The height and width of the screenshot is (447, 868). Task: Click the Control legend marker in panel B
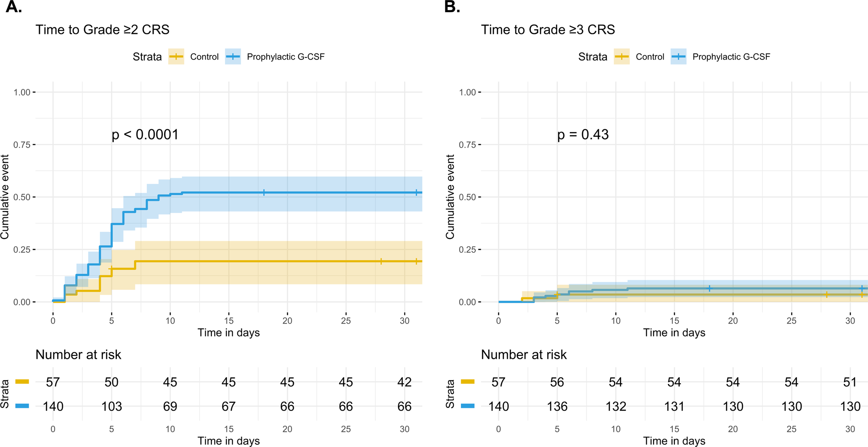[621, 56]
